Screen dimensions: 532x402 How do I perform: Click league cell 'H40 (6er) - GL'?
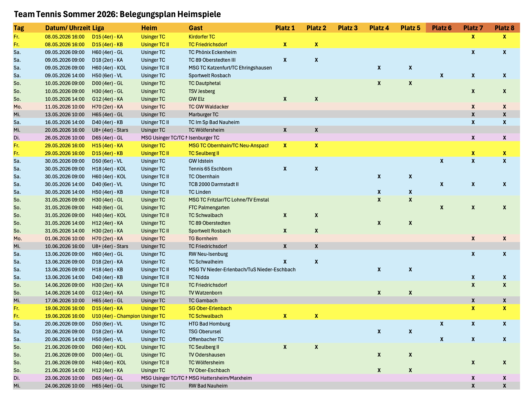[108, 207]
